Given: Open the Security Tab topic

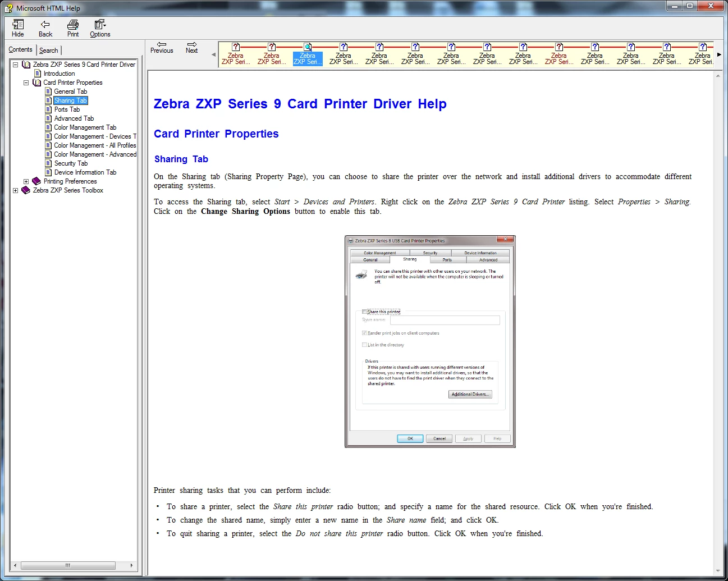Looking at the screenshot, I should click(x=71, y=163).
